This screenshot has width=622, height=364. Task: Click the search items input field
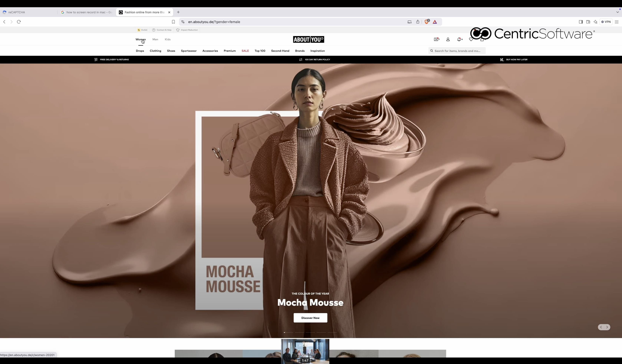pyautogui.click(x=457, y=51)
